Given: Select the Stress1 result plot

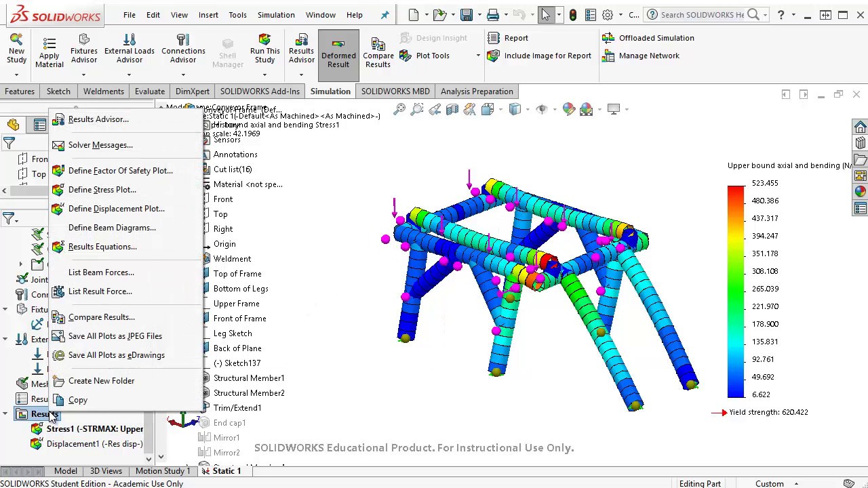Looking at the screenshot, I should (x=88, y=429).
